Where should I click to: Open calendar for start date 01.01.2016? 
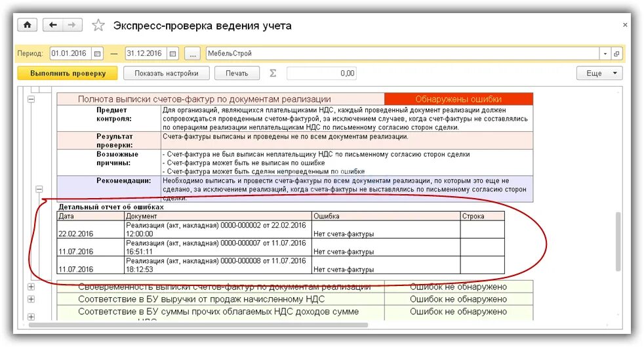(97, 53)
